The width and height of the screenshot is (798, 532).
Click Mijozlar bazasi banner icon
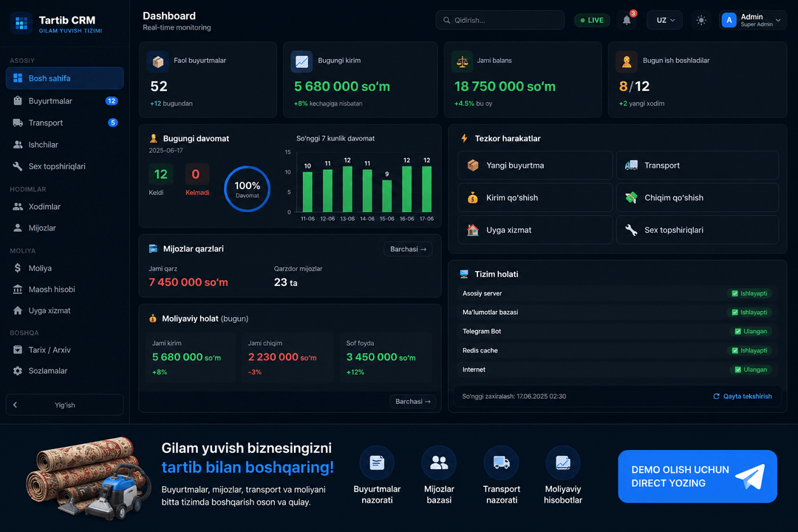point(439,463)
